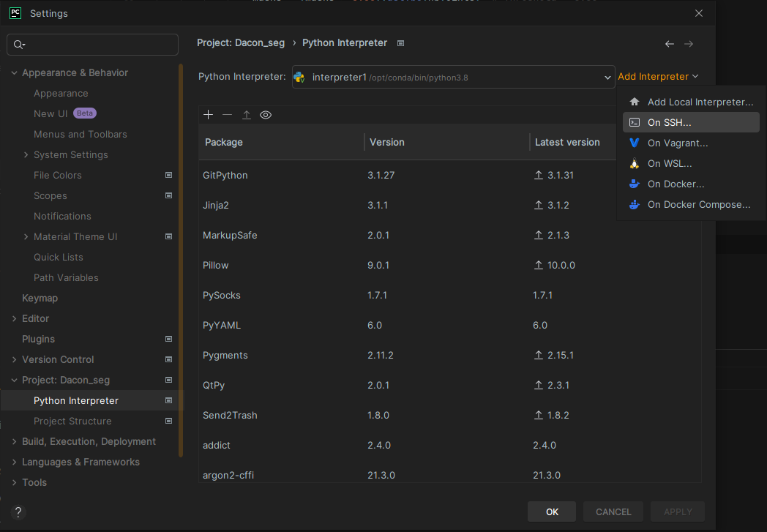767x532 pixels.
Task: Select On WSL interpreter option
Action: pyautogui.click(x=691, y=163)
